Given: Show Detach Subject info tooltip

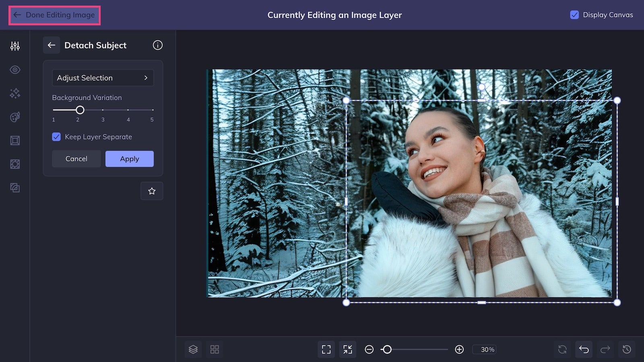Looking at the screenshot, I should coord(158,45).
